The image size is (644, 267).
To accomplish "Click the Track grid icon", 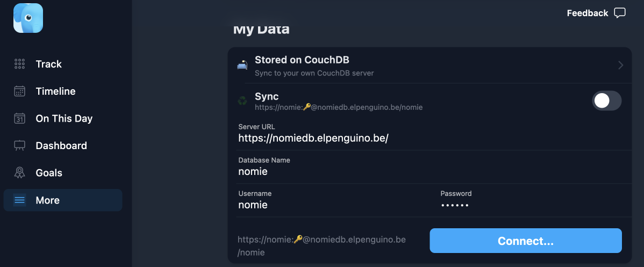I will (19, 64).
